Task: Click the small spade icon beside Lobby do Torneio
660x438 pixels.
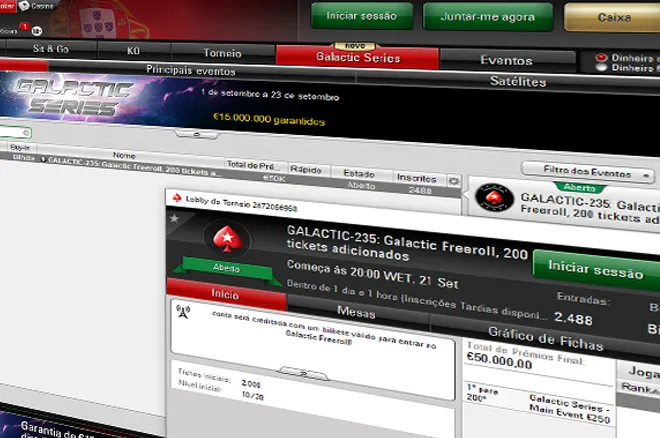Action: point(177,197)
